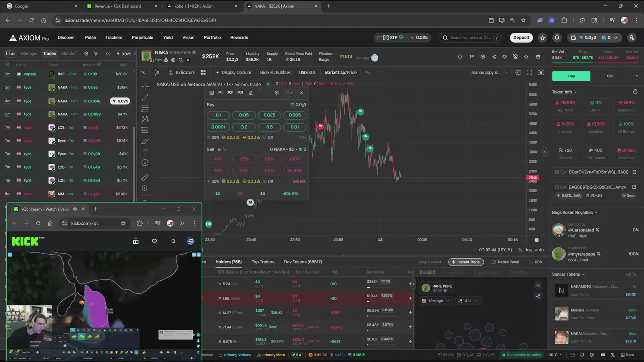Screen dimensions: 644x362
Task: Open the Pulse menu item
Action: pyautogui.click(x=90, y=37)
